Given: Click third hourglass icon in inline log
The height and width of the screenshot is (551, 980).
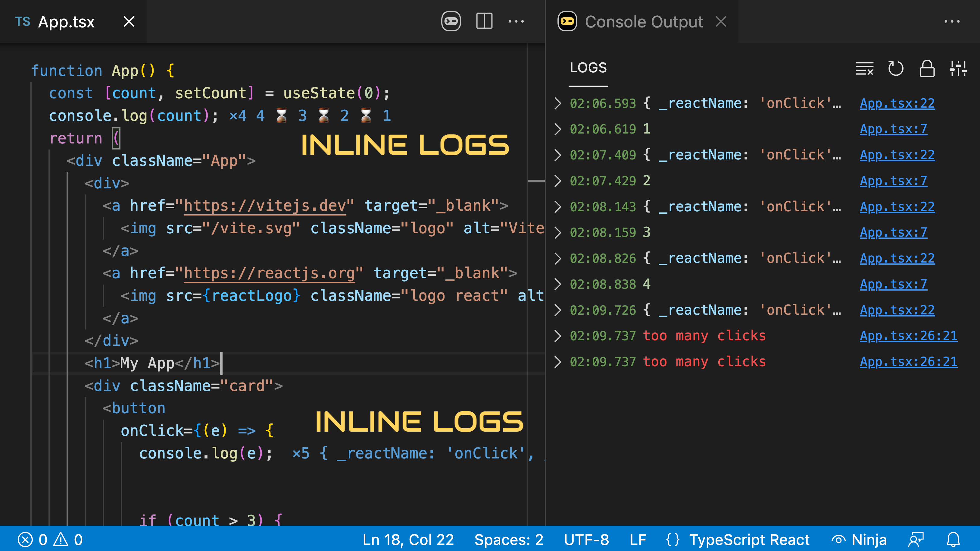Looking at the screenshot, I should click(366, 116).
